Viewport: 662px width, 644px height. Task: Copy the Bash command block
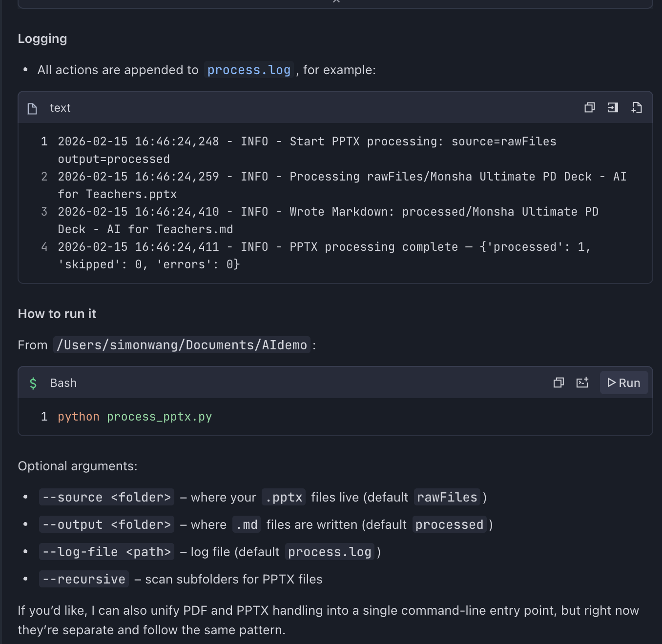pos(559,383)
